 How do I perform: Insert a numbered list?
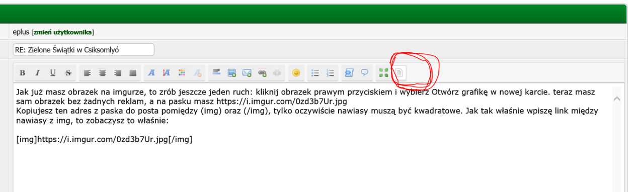click(x=331, y=73)
